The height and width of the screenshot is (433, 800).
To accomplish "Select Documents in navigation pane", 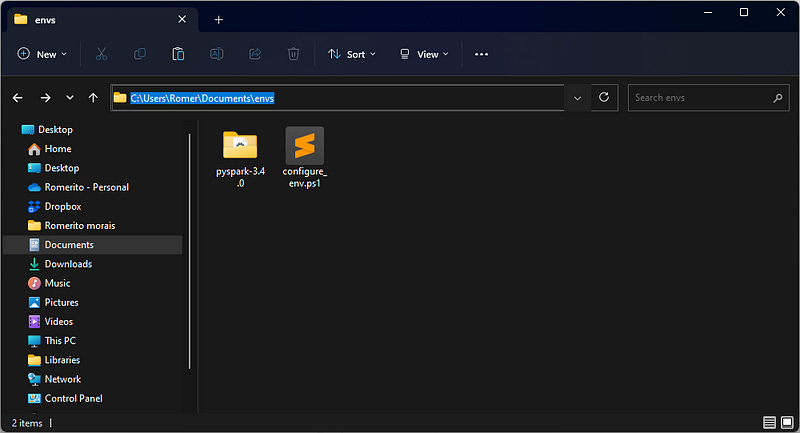I will (x=92, y=245).
